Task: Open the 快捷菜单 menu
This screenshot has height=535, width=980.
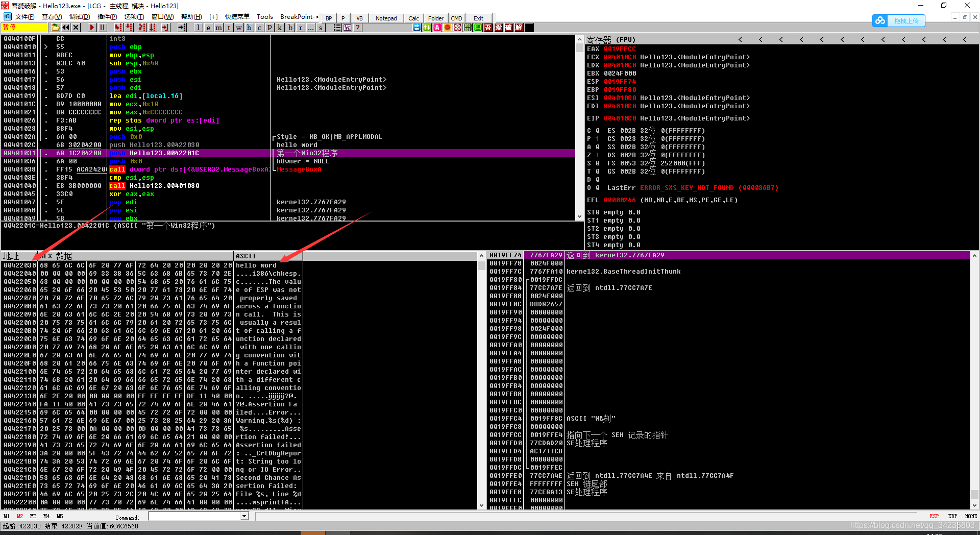Action: click(x=237, y=17)
